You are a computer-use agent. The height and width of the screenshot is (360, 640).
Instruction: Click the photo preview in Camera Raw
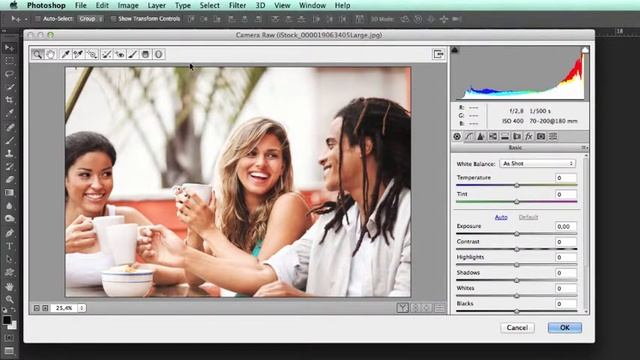(238, 182)
